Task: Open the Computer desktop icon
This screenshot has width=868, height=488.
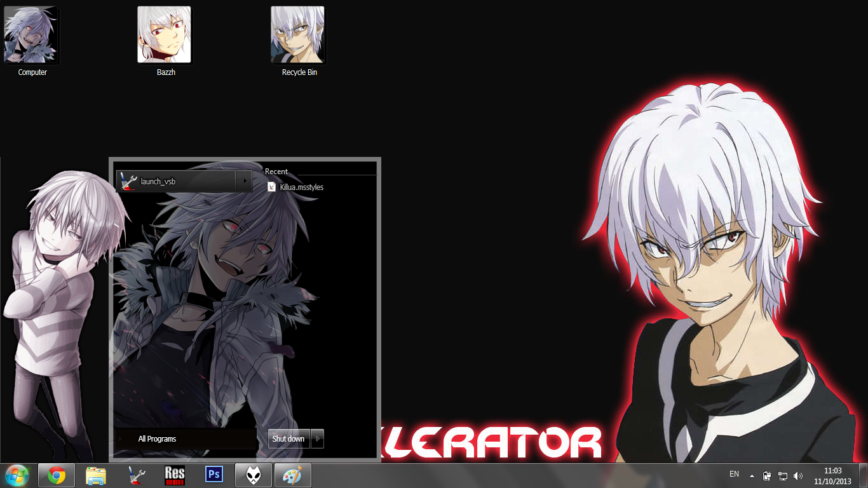Action: tap(32, 41)
